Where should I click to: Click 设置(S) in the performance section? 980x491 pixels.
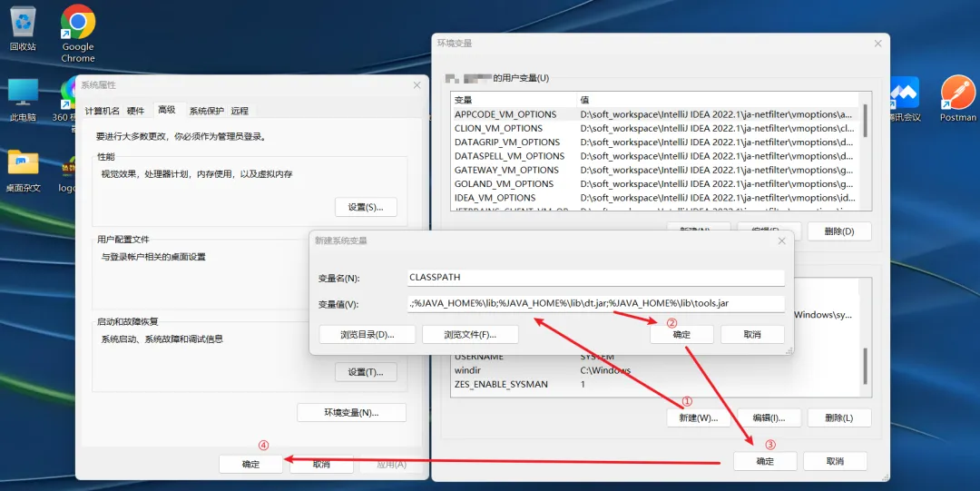(366, 207)
